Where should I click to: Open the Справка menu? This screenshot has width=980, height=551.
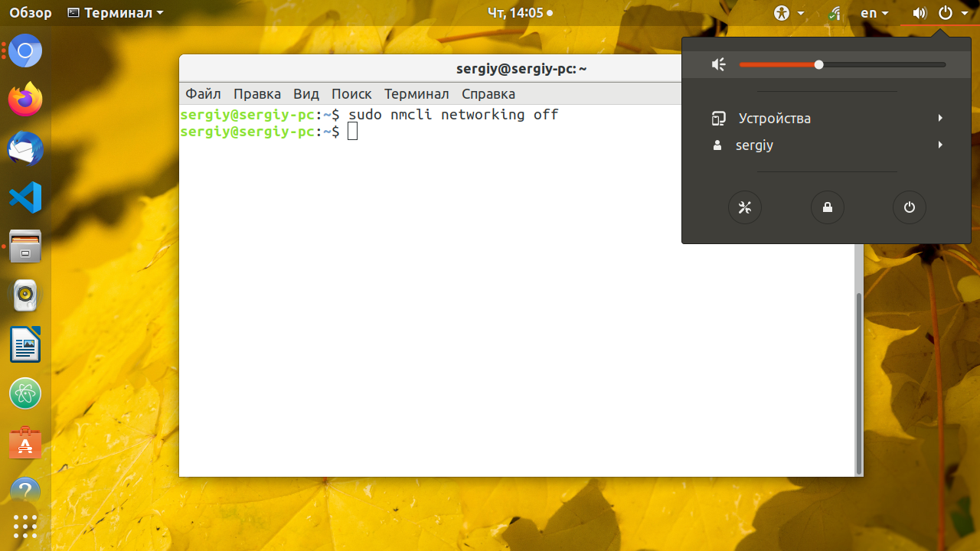pos(488,94)
